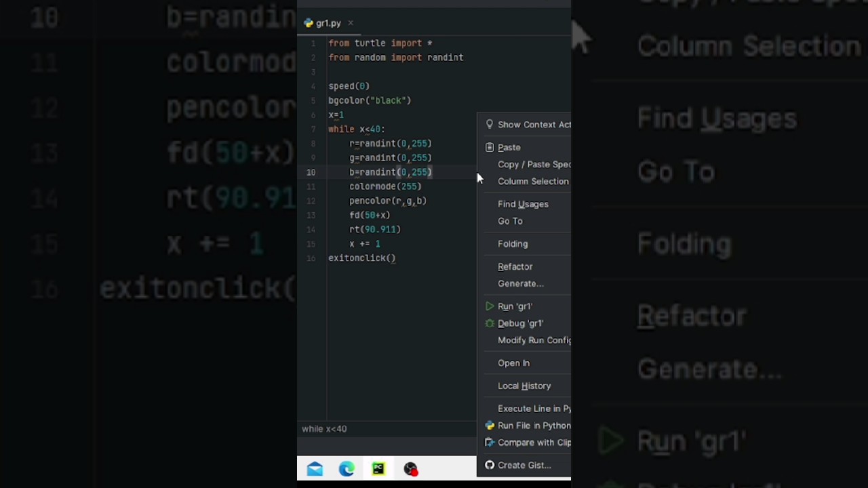Open Microsoft Edge from the taskbar
This screenshot has width=868, height=488.
347,469
